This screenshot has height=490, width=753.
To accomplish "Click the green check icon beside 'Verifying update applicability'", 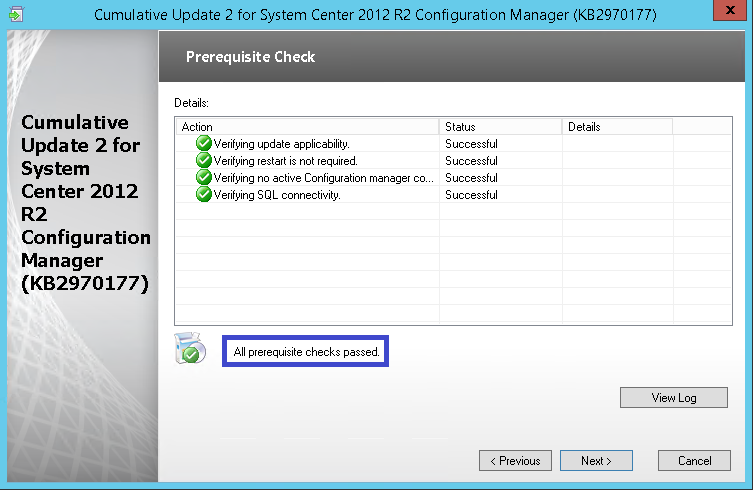I will coord(204,143).
